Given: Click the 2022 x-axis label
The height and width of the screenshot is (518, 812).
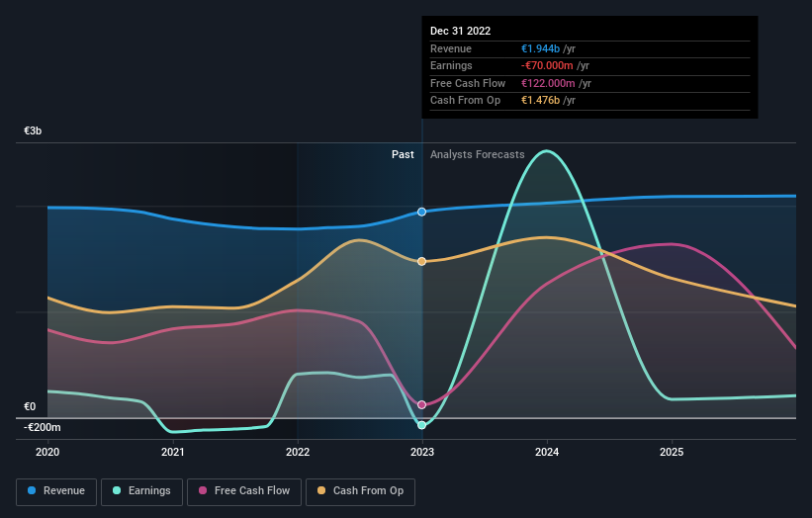Looking at the screenshot, I should click(x=298, y=452).
